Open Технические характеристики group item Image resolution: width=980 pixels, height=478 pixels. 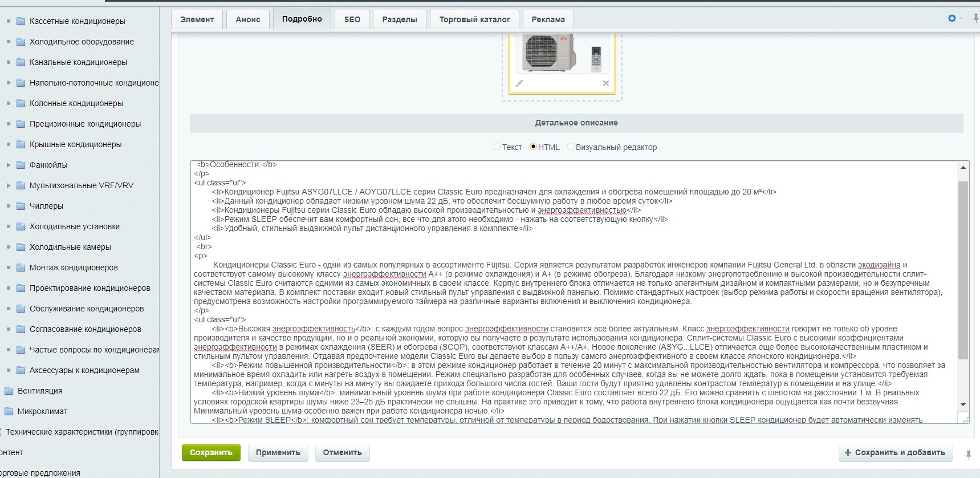tap(82, 432)
